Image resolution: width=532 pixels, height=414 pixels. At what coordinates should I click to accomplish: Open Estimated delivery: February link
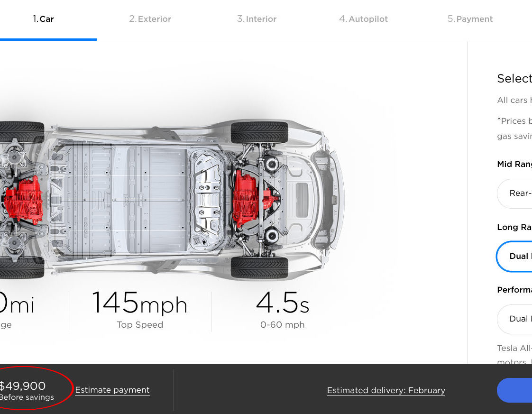(386, 390)
